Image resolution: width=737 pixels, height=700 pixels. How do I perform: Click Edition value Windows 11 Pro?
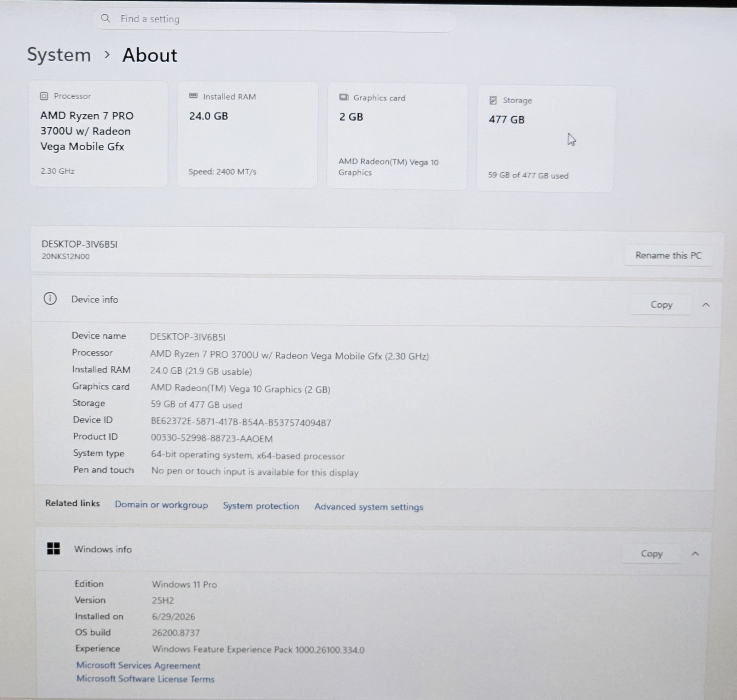(x=184, y=584)
